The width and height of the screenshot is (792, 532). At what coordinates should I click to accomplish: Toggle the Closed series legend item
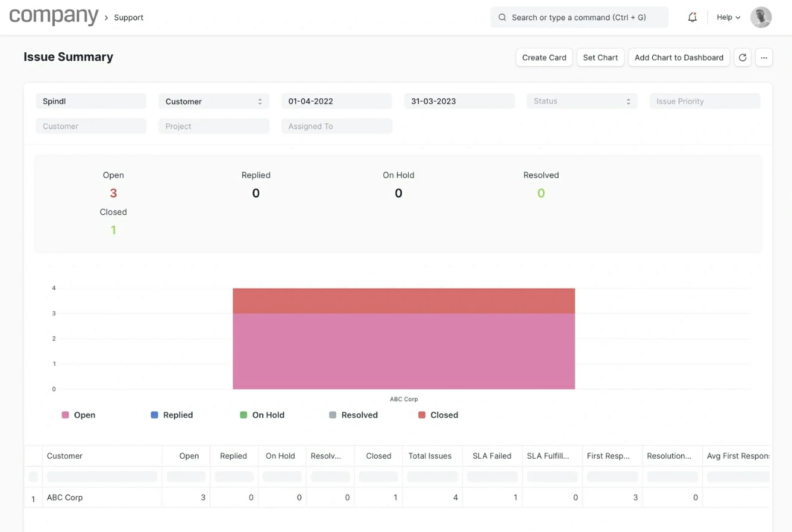point(438,415)
